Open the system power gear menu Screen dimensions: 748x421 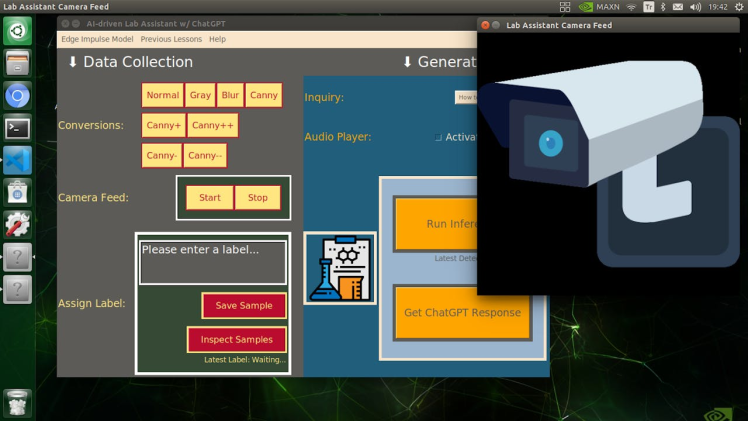[x=738, y=7]
